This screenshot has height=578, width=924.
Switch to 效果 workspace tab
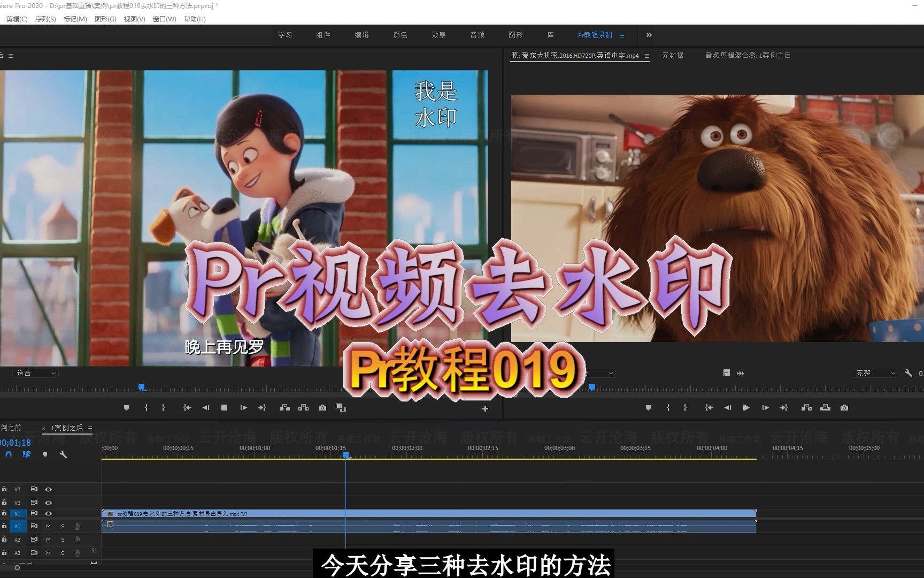click(439, 35)
